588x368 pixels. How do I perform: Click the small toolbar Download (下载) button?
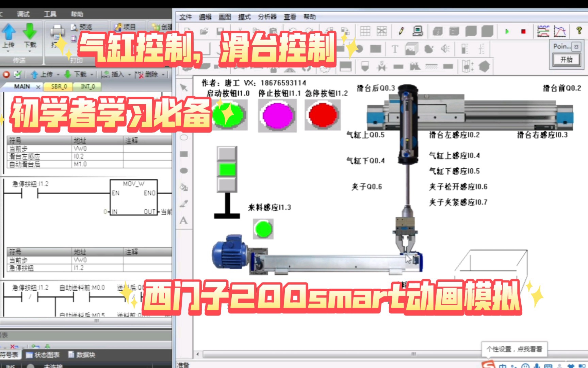tap(75, 74)
